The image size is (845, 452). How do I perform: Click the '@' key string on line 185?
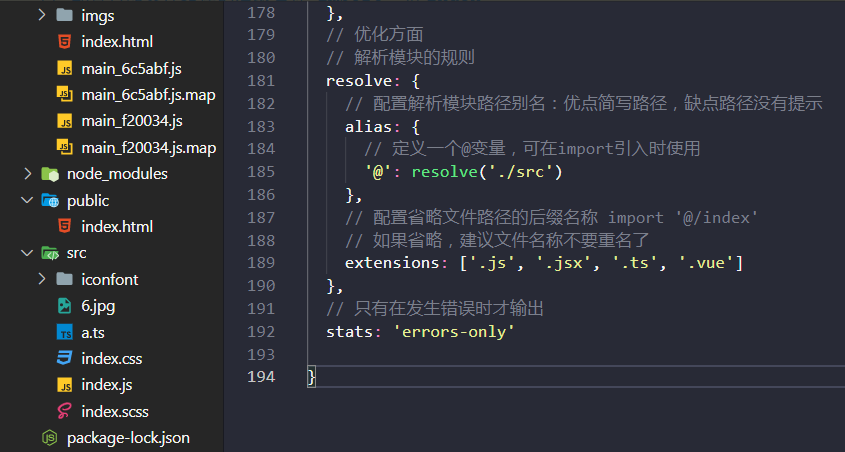378,172
